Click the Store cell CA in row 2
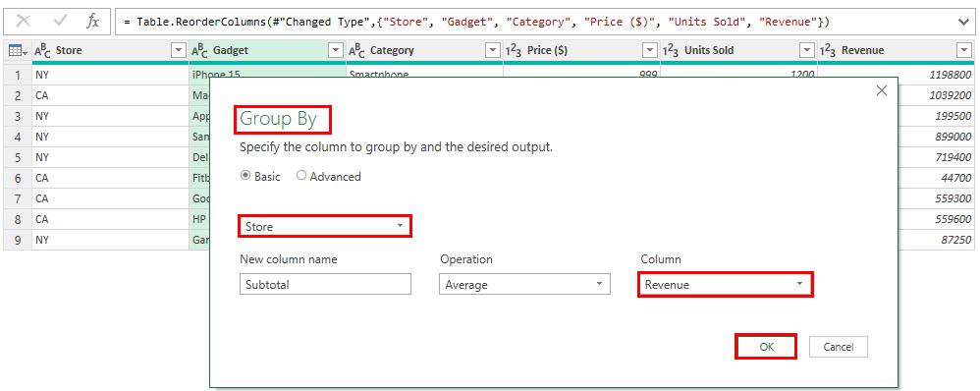The width and height of the screenshot is (980, 391). (x=110, y=95)
